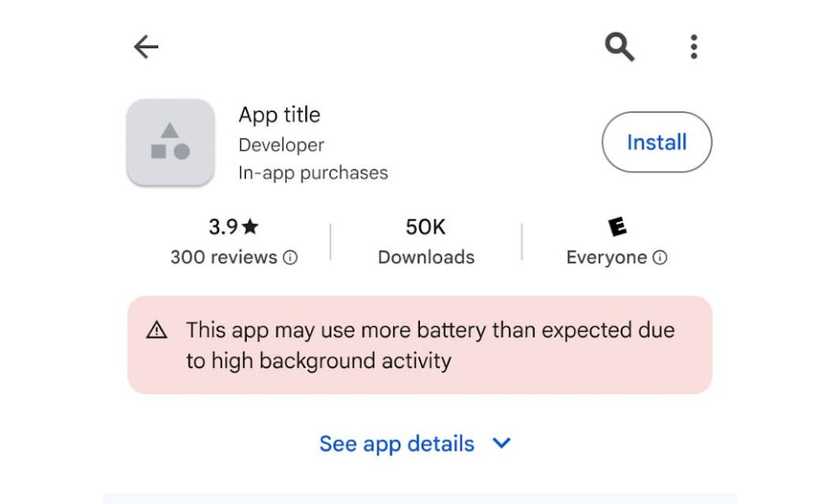Tap the search icon in the top bar
Screen dimensions: 840x504
coord(619,47)
